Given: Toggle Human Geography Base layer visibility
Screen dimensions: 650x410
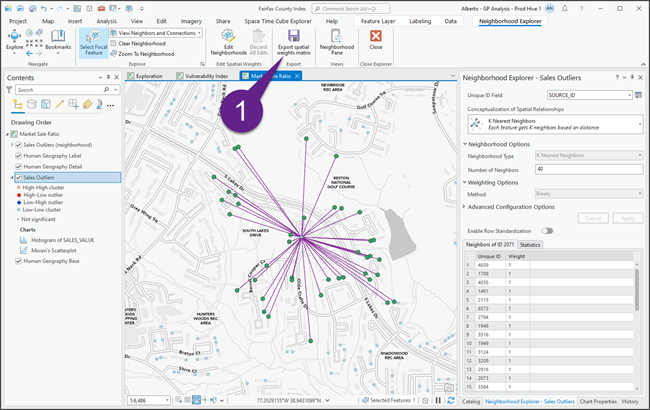Looking at the screenshot, I should [x=19, y=262].
